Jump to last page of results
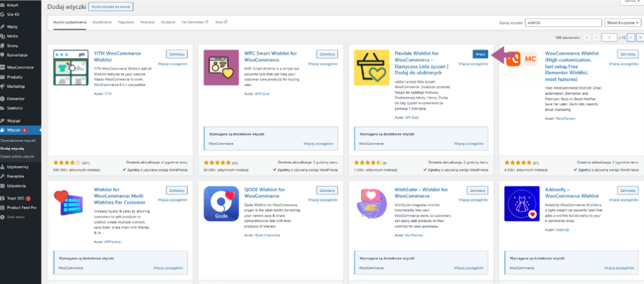Image resolution: width=644 pixels, height=284 pixels. coord(640,38)
